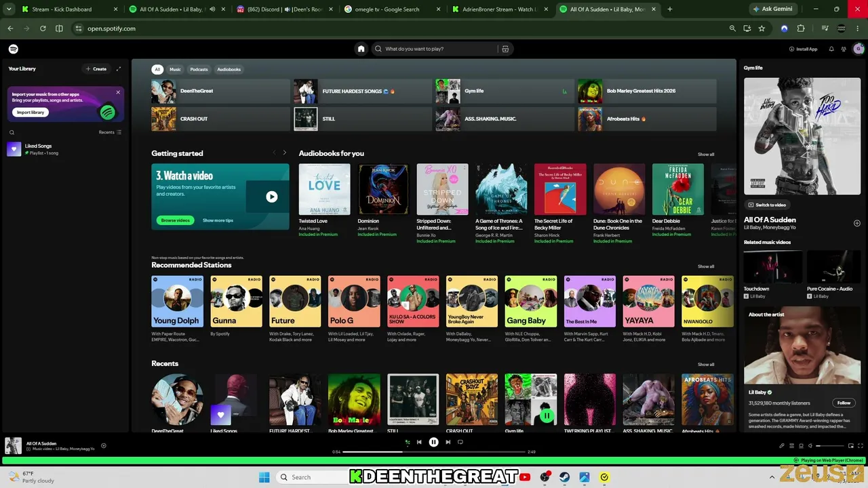Open Steam from the taskbar
Screen dimensions: 868x488
pyautogui.click(x=564, y=477)
